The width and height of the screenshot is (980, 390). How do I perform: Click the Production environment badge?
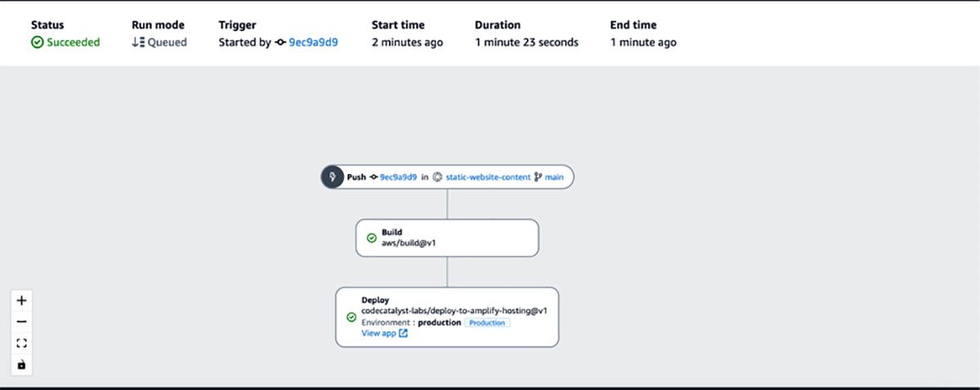point(488,323)
